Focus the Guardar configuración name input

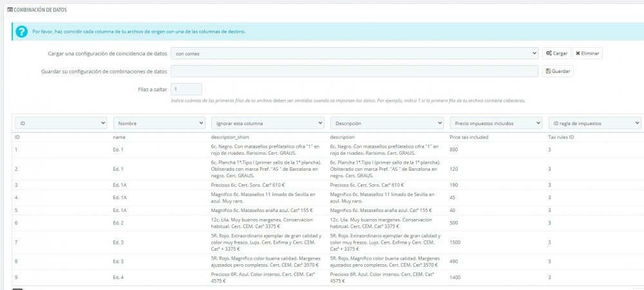[x=354, y=71]
